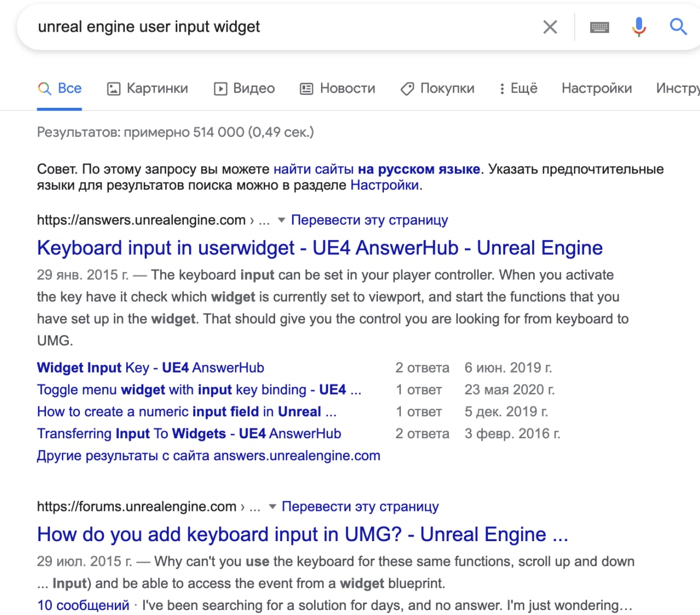Viewport: 700px width, 615px height.
Task: Expand dropdown arrow next to forums.unrealengine.com
Action: (x=272, y=507)
